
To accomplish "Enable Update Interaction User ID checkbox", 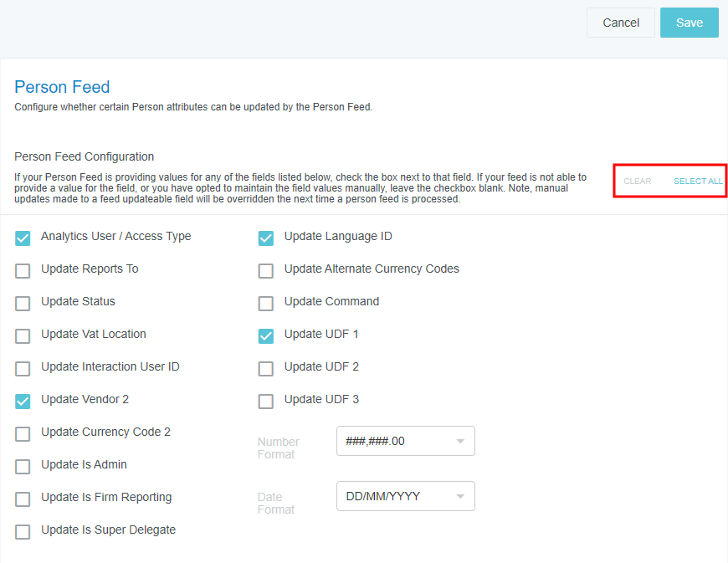I will [x=23, y=369].
